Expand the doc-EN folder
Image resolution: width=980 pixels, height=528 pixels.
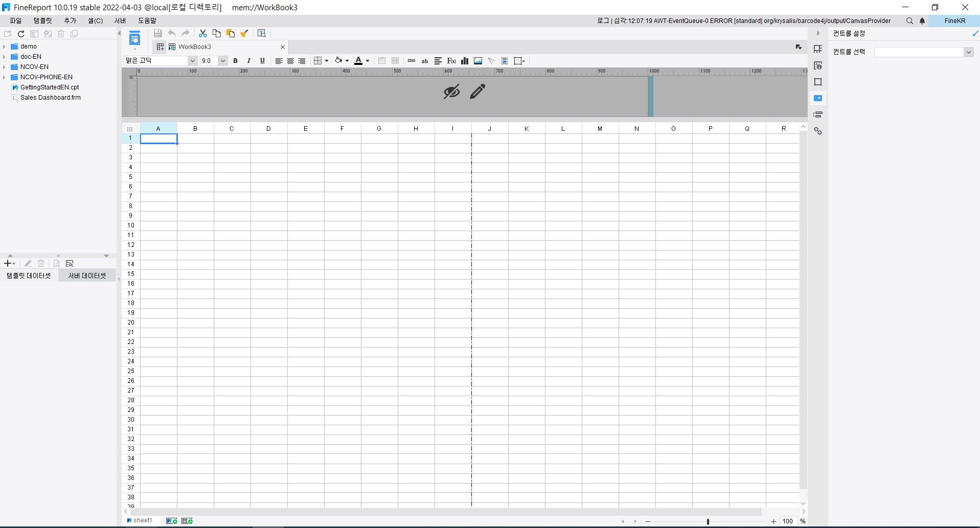4,57
